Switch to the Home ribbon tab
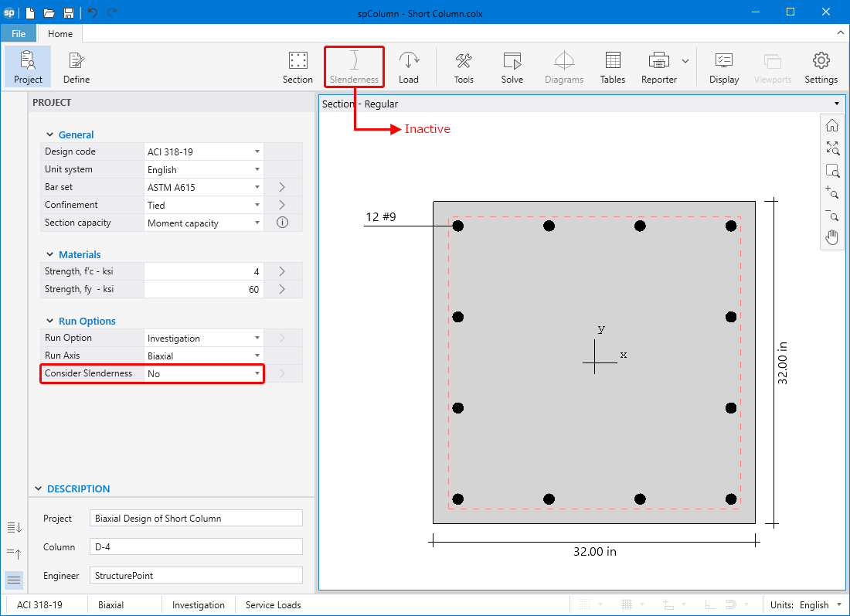This screenshot has width=850, height=616. coord(60,33)
